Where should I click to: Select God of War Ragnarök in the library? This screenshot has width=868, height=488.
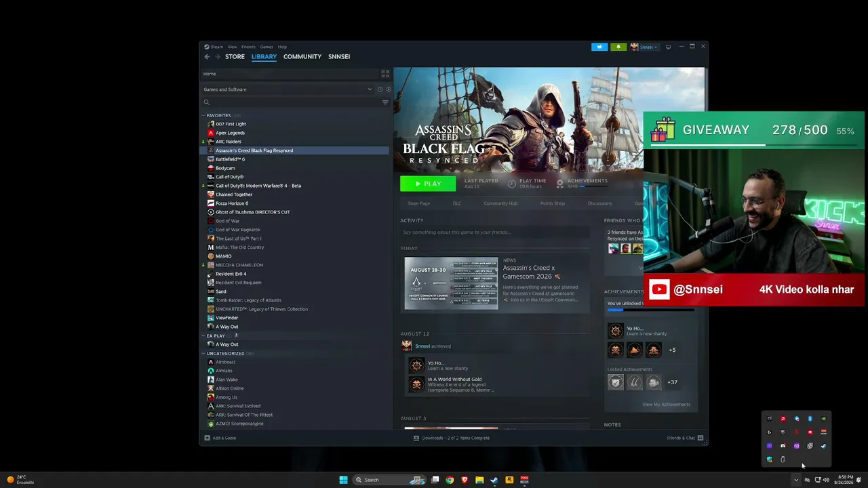point(238,230)
